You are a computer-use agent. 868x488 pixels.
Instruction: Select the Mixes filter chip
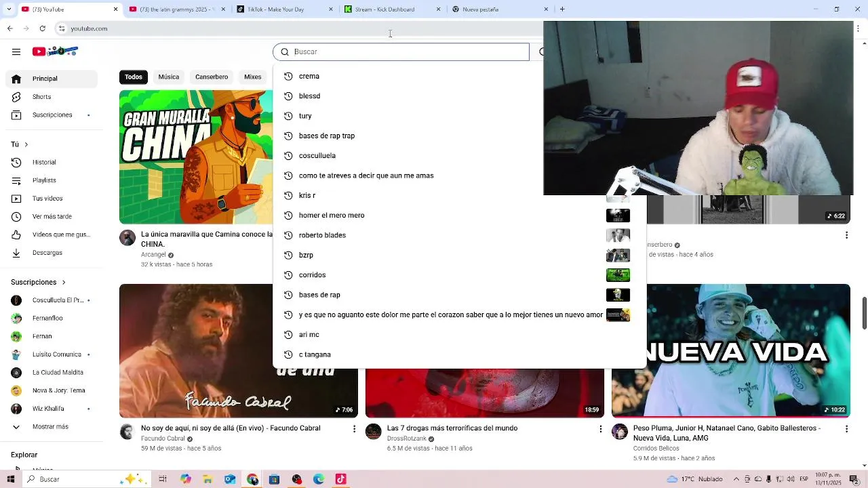coord(253,77)
